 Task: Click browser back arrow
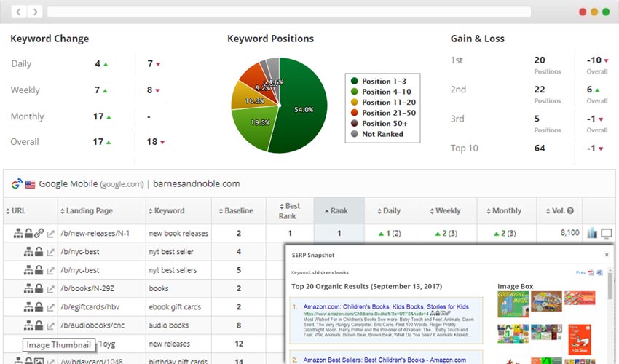pyautogui.click(x=18, y=12)
